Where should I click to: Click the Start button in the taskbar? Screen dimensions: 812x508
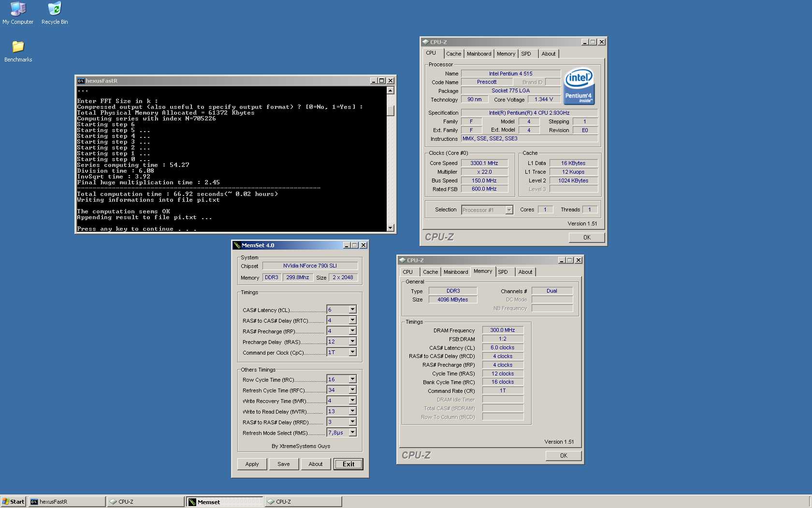[x=13, y=502]
